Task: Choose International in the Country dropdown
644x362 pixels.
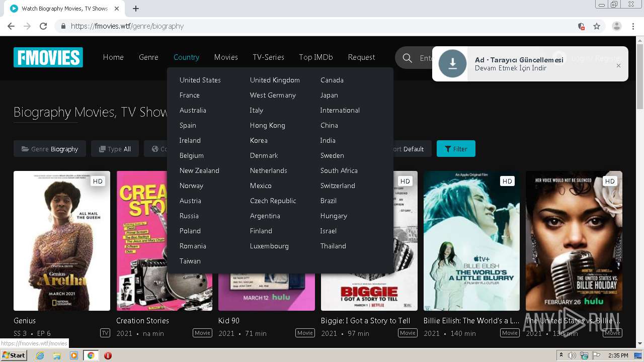Action: pyautogui.click(x=340, y=110)
